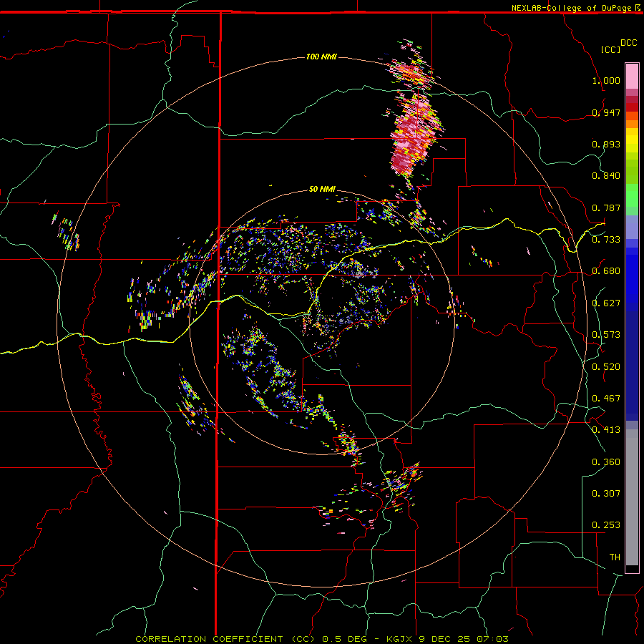This screenshot has height=644, width=644.
Task: Click the 0.947 legend value
Action: (606, 112)
